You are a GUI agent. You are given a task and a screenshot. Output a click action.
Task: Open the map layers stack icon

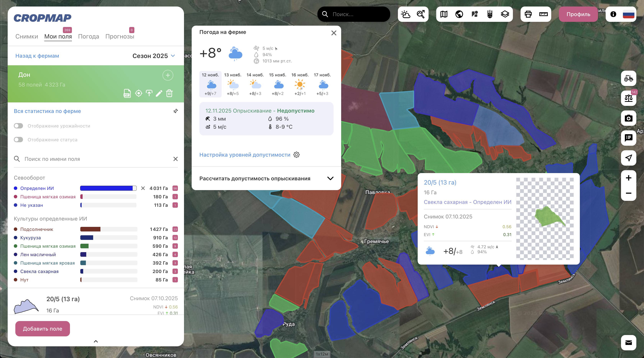[x=505, y=14]
